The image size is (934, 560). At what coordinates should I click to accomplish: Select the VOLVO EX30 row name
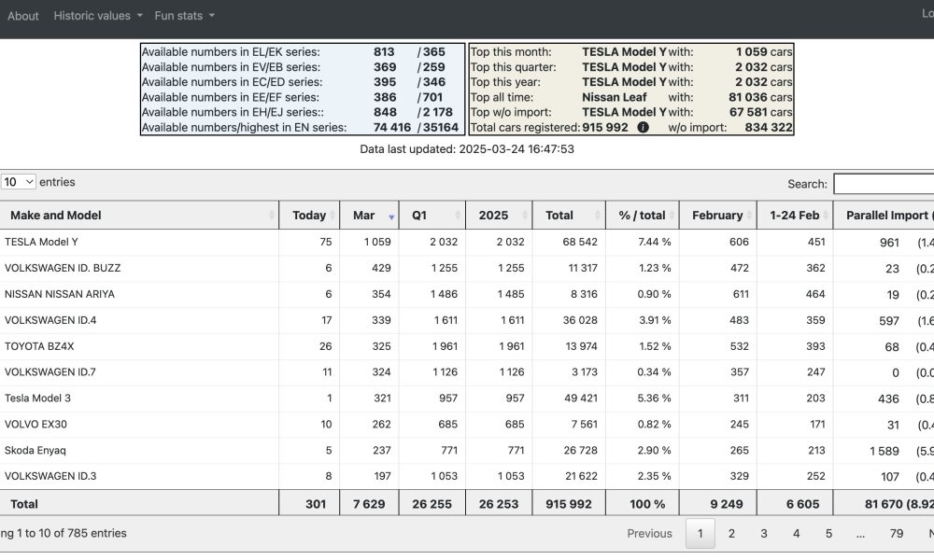click(35, 425)
